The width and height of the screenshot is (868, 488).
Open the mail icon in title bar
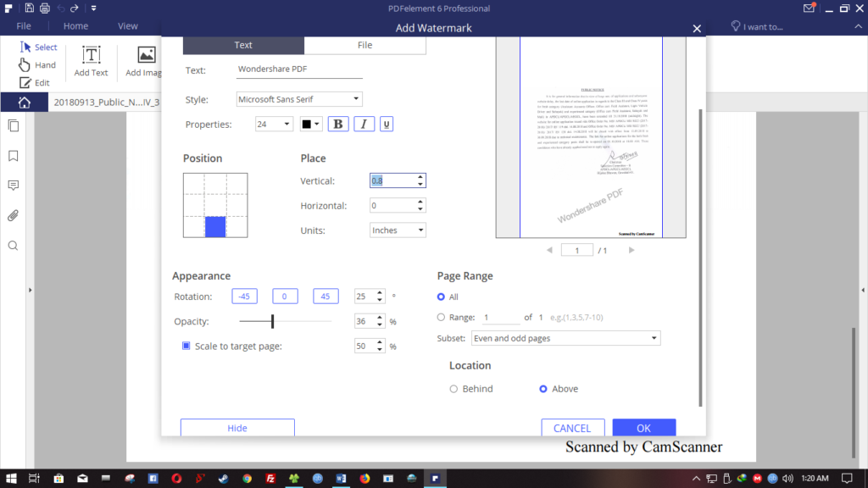pyautogui.click(x=809, y=8)
